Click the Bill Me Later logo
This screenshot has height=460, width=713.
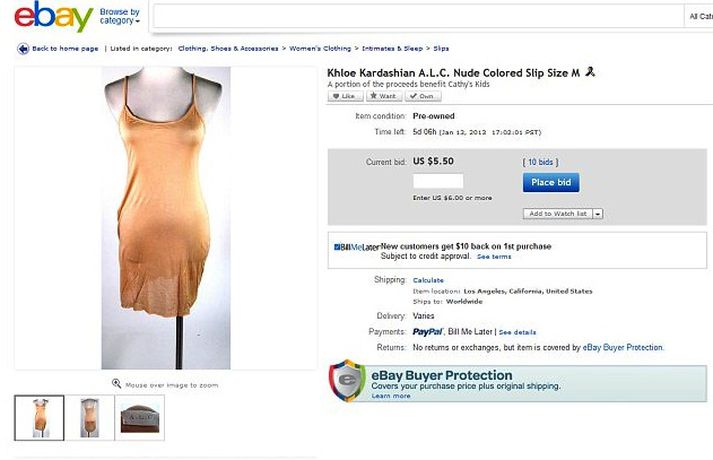click(x=356, y=246)
